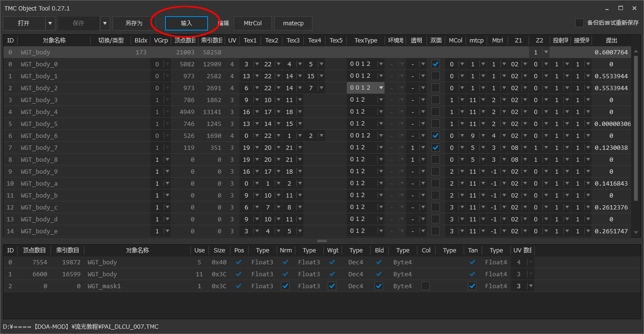This screenshot has width=644, height=334.
Task: Click the 另存为 (Save As) button
Action: coord(134,23)
